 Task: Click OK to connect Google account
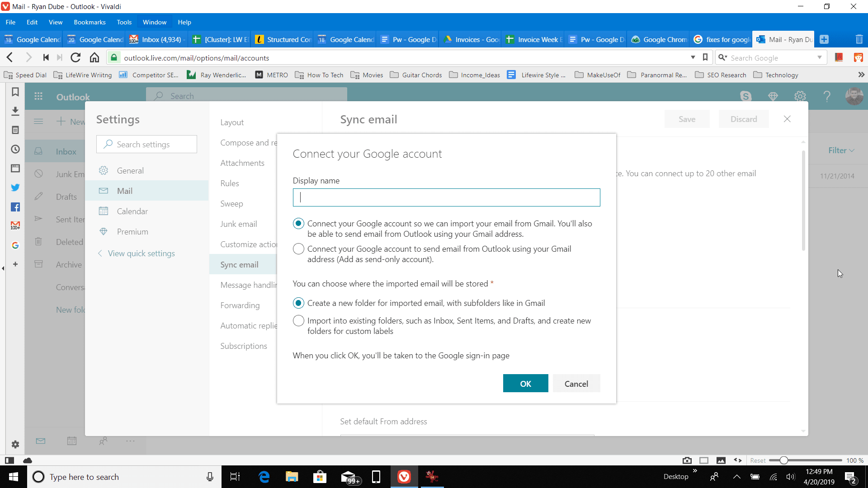point(525,383)
